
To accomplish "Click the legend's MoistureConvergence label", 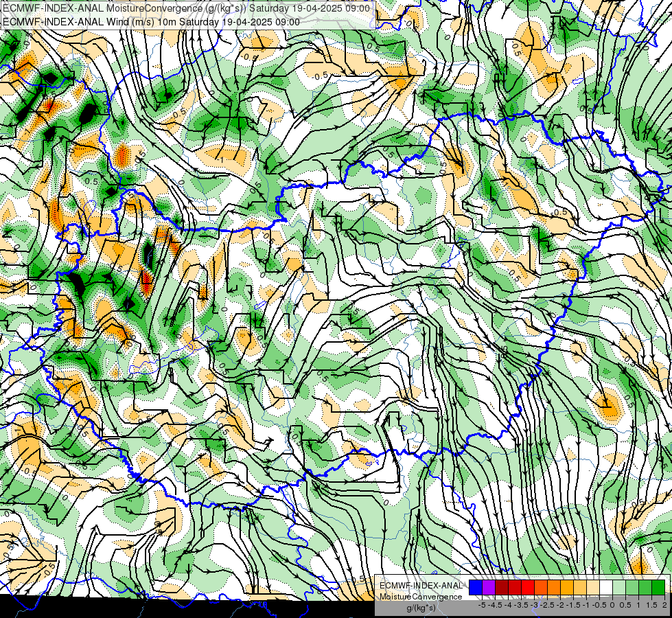I will (421, 597).
